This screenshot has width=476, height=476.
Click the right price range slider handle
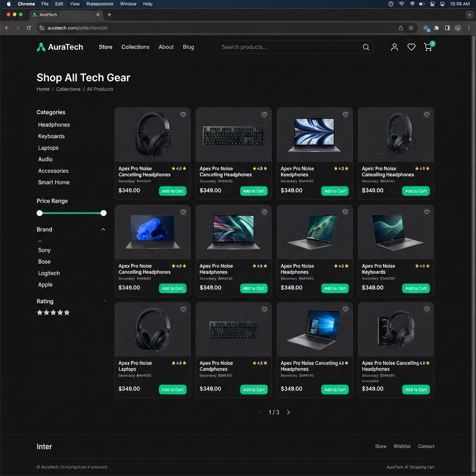point(104,213)
